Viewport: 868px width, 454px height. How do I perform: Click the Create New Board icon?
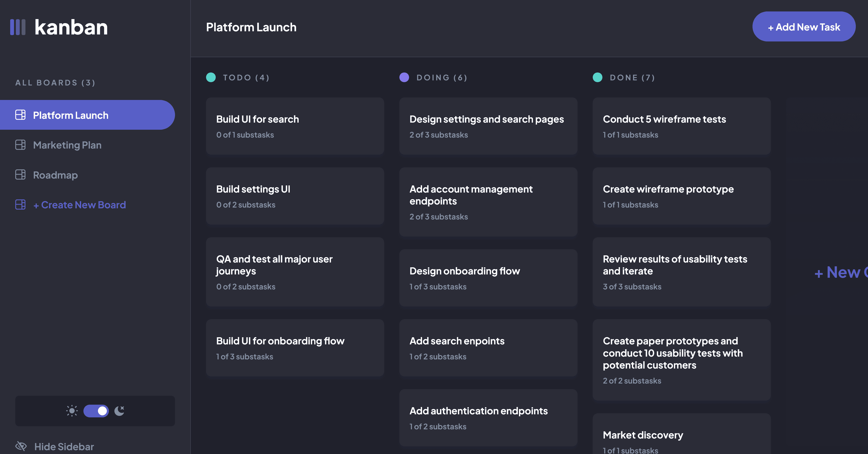tap(21, 204)
